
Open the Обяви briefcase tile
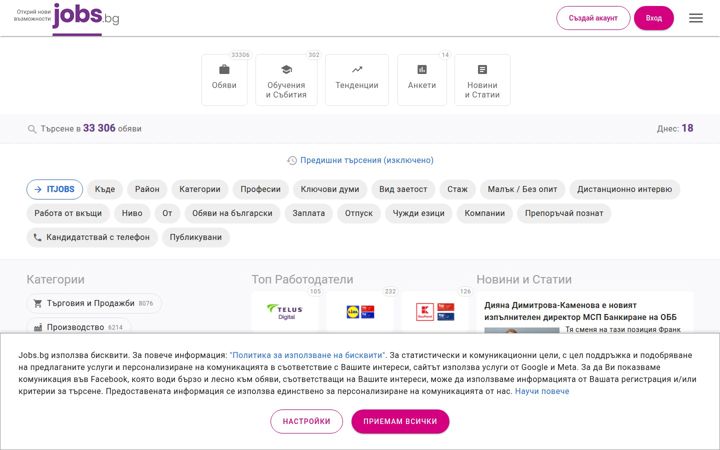pyautogui.click(x=224, y=80)
